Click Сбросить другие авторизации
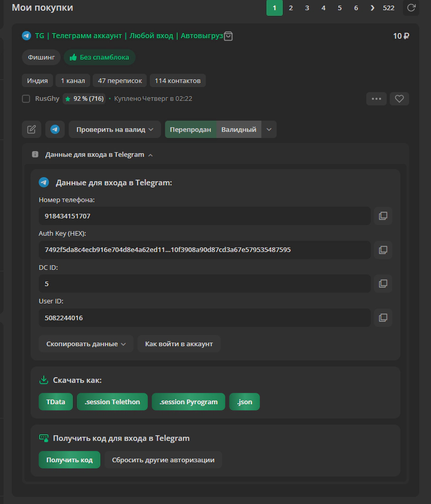The image size is (431, 504). click(163, 460)
